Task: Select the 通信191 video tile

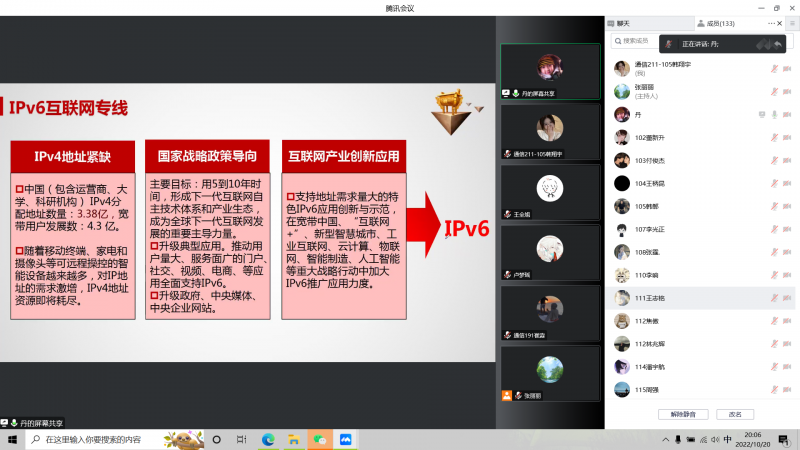Action: (x=550, y=313)
